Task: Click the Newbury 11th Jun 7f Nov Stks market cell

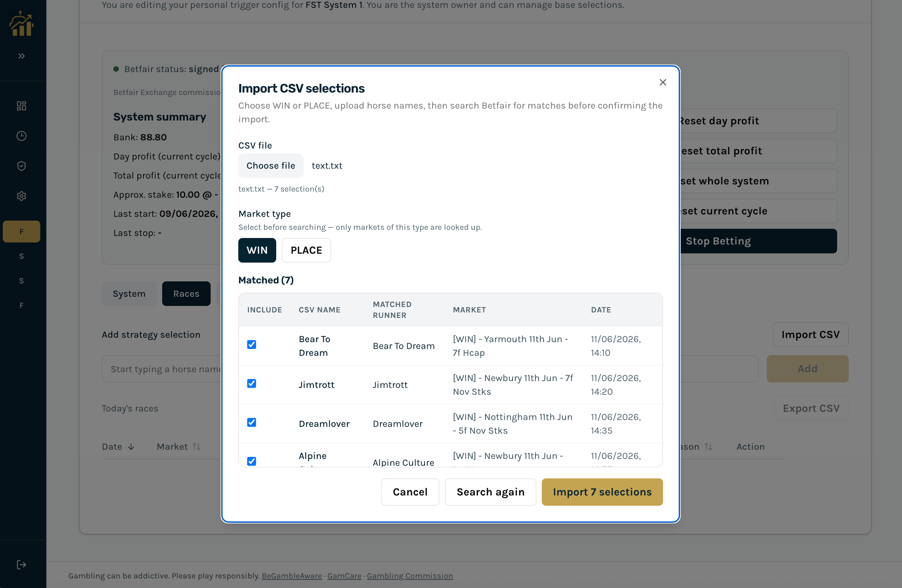Action: (x=513, y=385)
